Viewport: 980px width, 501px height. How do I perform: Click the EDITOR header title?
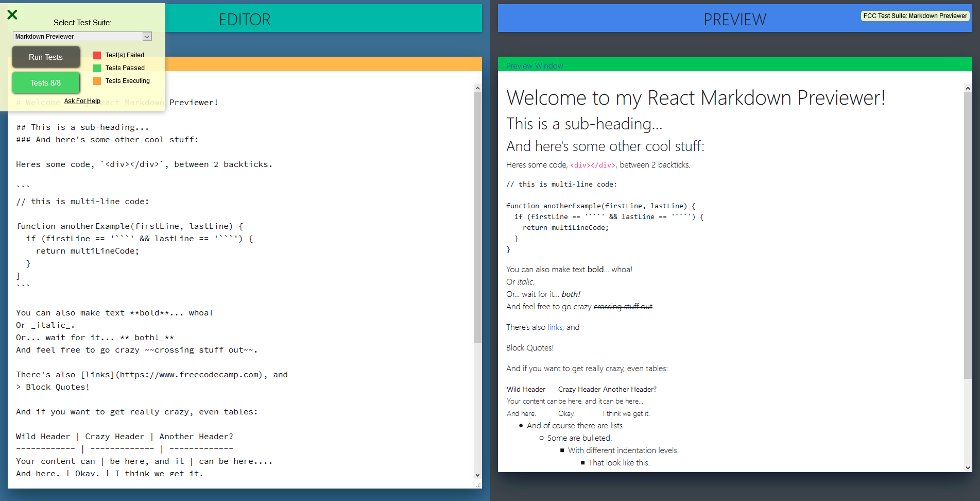[x=245, y=20]
